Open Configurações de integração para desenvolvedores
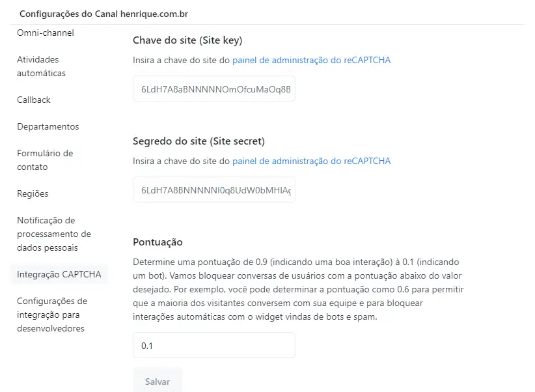Viewport: 535px width, 392px height. pyautogui.click(x=52, y=315)
